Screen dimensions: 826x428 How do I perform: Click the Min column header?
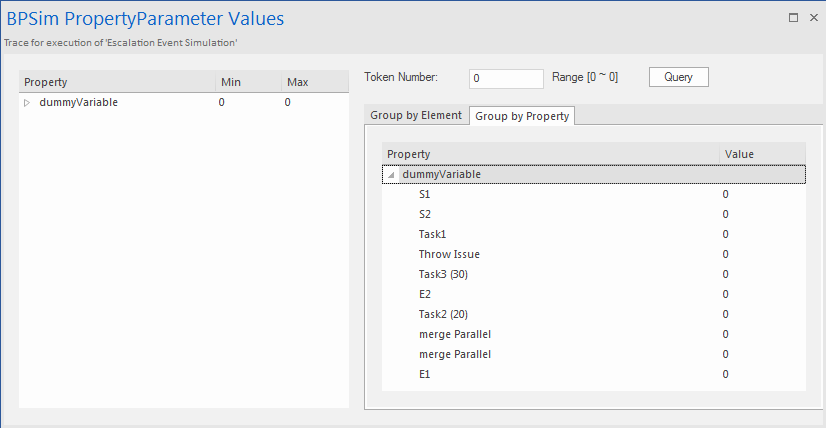[245, 82]
